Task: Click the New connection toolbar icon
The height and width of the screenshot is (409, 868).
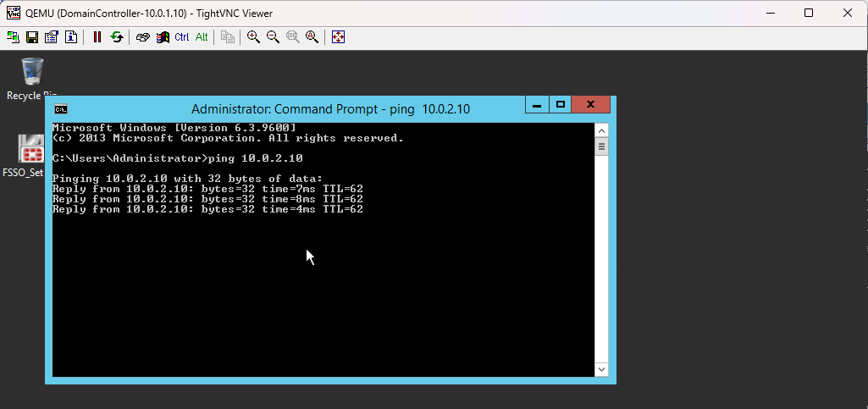Action: click(x=13, y=37)
